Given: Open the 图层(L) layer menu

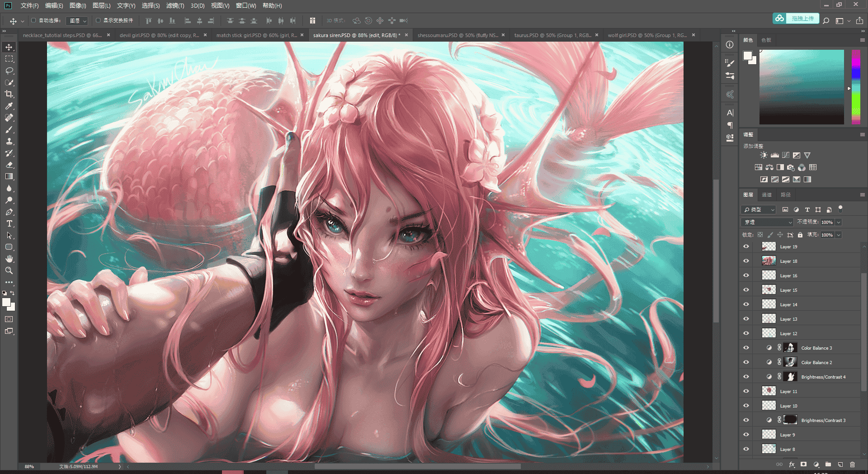Looking at the screenshot, I should tap(101, 5).
